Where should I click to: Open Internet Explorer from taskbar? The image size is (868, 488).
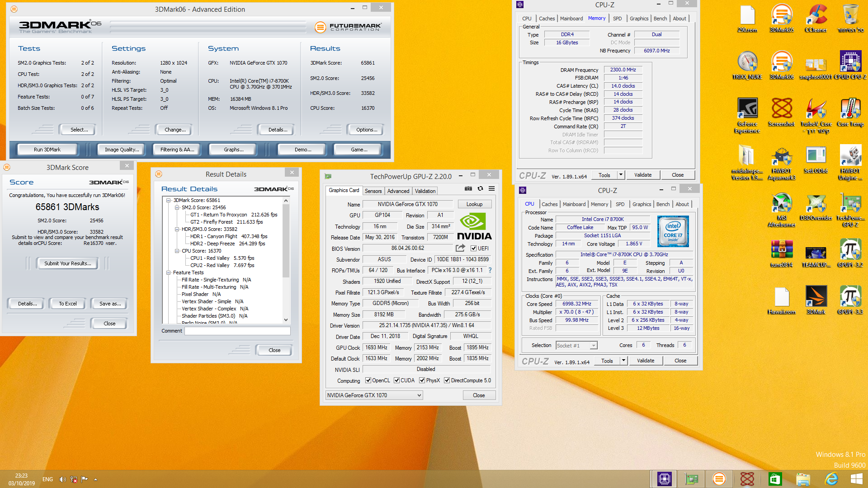click(831, 479)
